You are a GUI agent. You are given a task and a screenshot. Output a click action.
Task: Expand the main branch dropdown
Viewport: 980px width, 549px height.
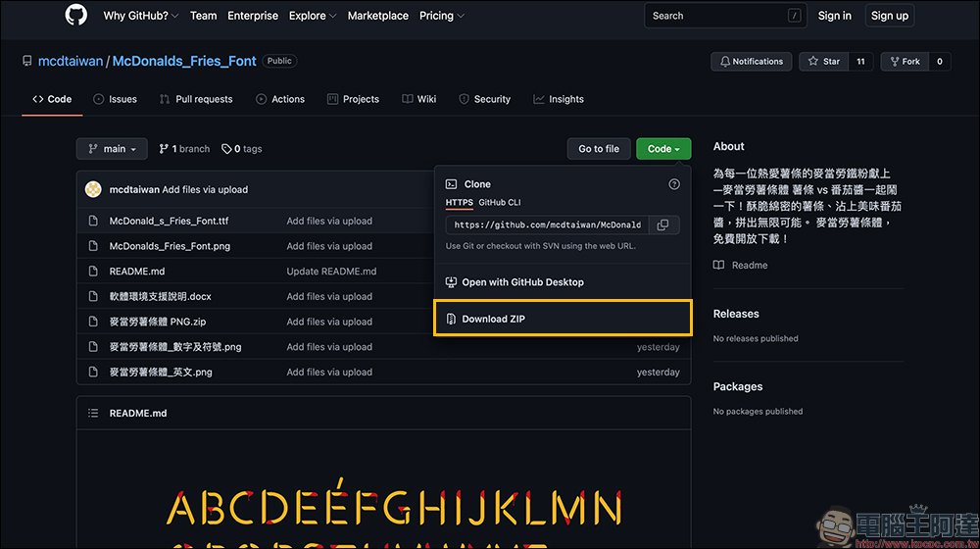[112, 149]
